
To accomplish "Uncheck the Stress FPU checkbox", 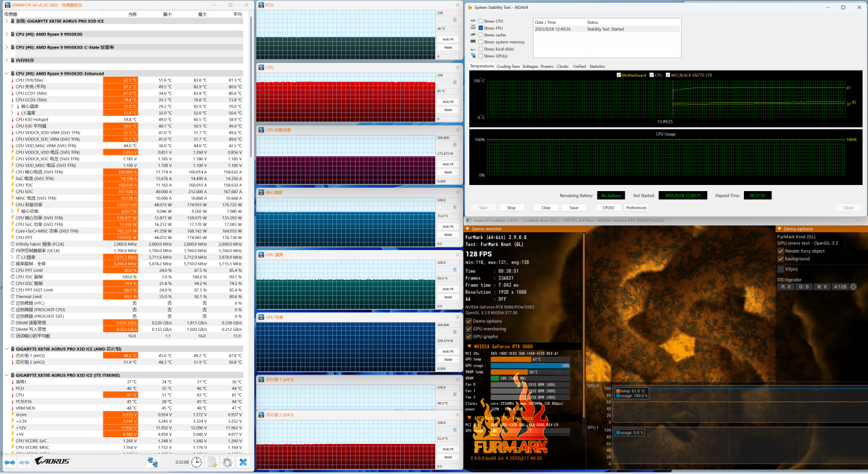I will [x=481, y=28].
